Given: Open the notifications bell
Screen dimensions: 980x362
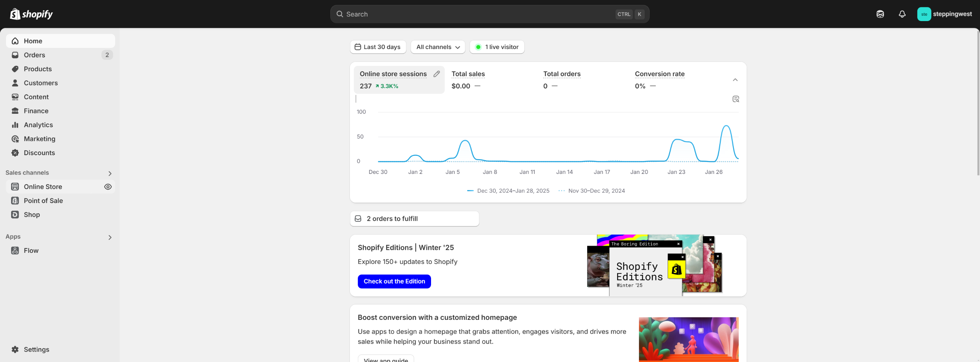Looking at the screenshot, I should coord(902,14).
